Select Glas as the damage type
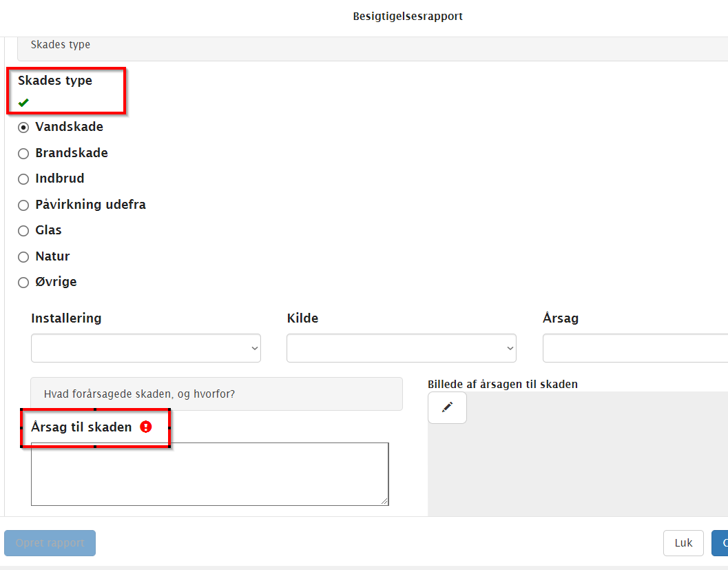The width and height of the screenshot is (728, 570). [23, 231]
